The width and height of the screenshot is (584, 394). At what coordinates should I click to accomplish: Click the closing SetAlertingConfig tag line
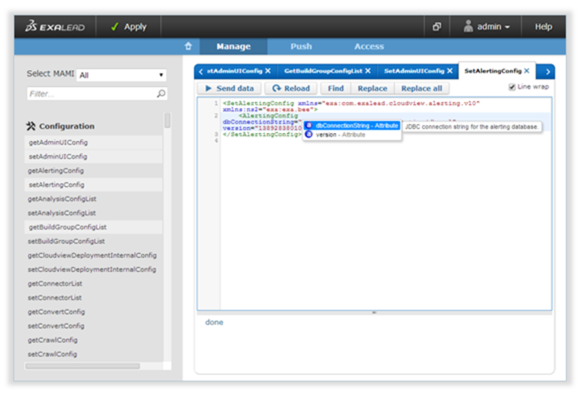(x=262, y=134)
